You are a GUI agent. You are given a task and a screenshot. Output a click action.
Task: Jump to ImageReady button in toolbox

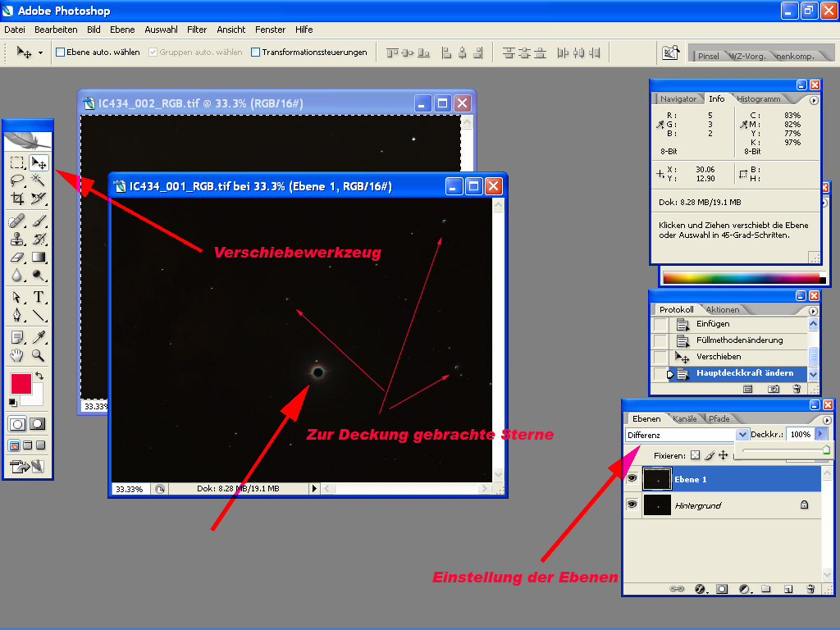point(27,467)
